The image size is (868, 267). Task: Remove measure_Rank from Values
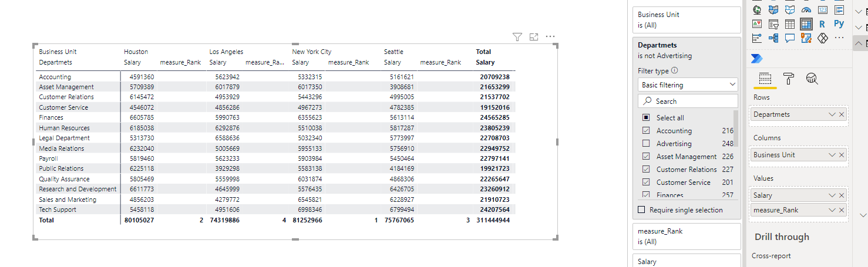point(842,210)
